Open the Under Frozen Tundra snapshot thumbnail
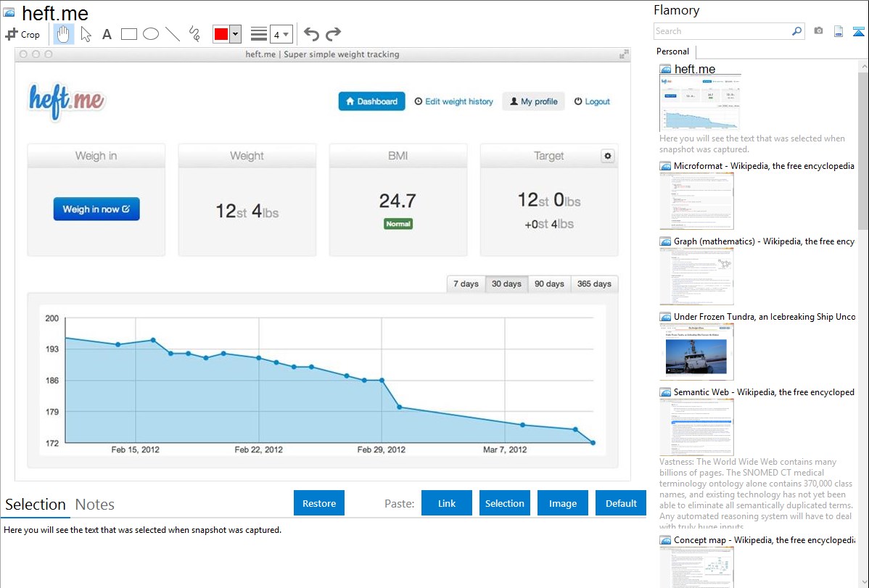Image resolution: width=869 pixels, height=588 pixels. pyautogui.click(x=696, y=352)
